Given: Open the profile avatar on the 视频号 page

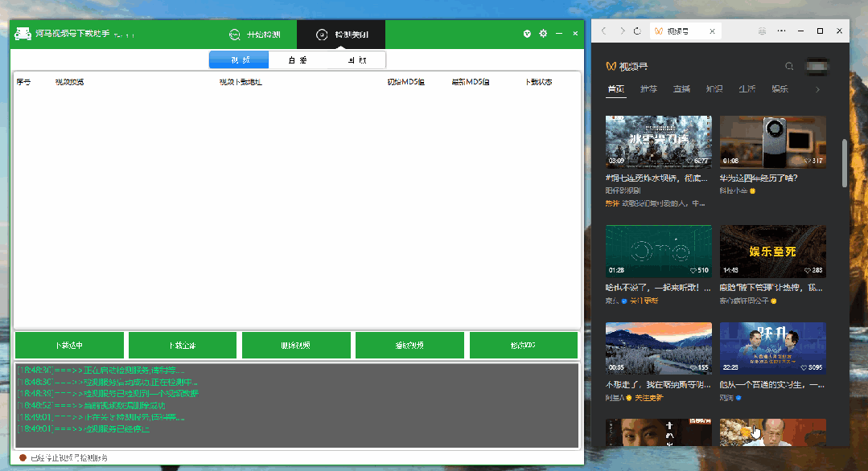Looking at the screenshot, I should pyautogui.click(x=817, y=67).
